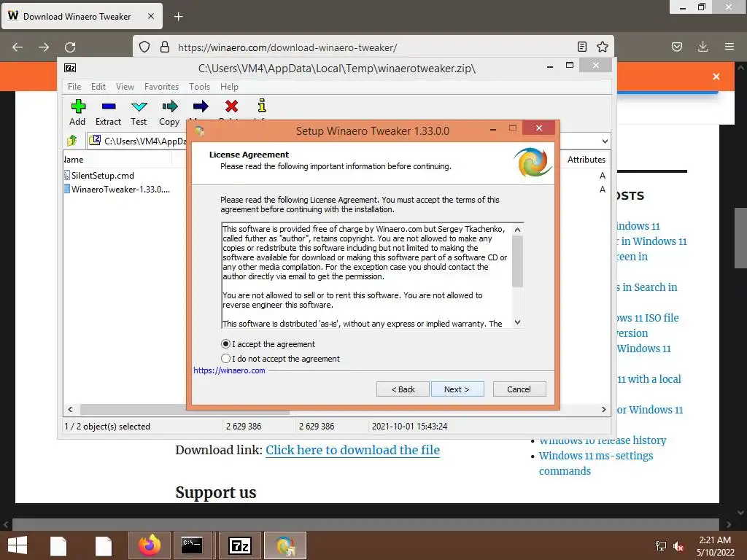Image resolution: width=747 pixels, height=560 pixels.
Task: Click 'Click here to download the file' link
Action: click(x=352, y=450)
